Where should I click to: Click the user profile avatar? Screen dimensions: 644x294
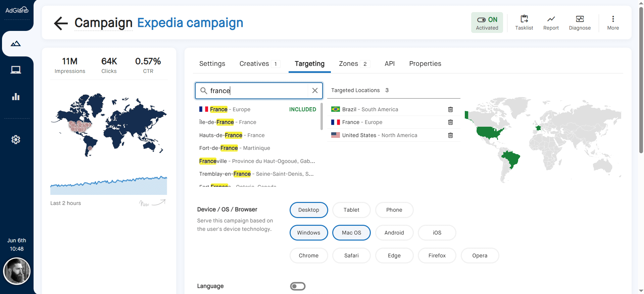17,271
